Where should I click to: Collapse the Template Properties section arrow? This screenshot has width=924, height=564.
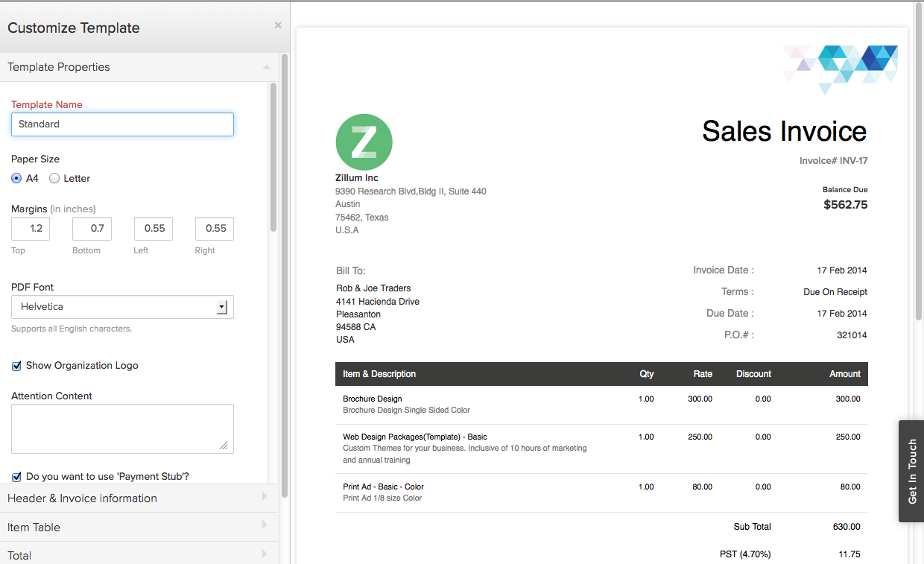(266, 67)
